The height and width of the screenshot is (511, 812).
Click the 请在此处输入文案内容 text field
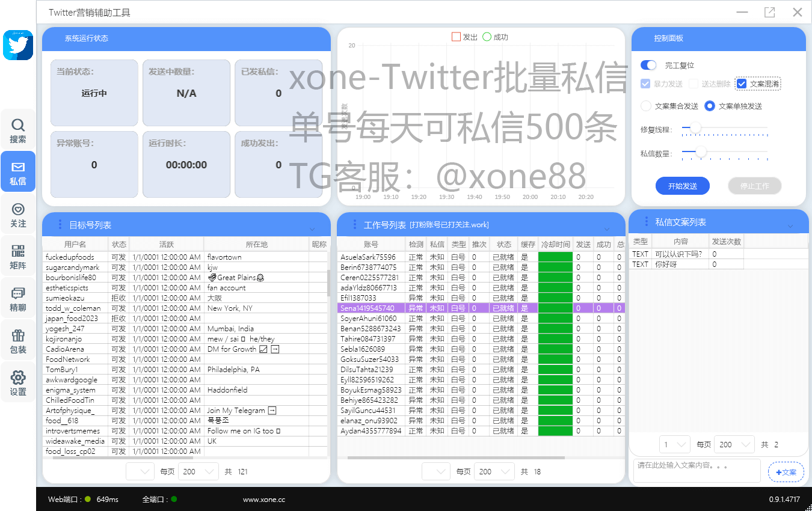click(x=697, y=470)
